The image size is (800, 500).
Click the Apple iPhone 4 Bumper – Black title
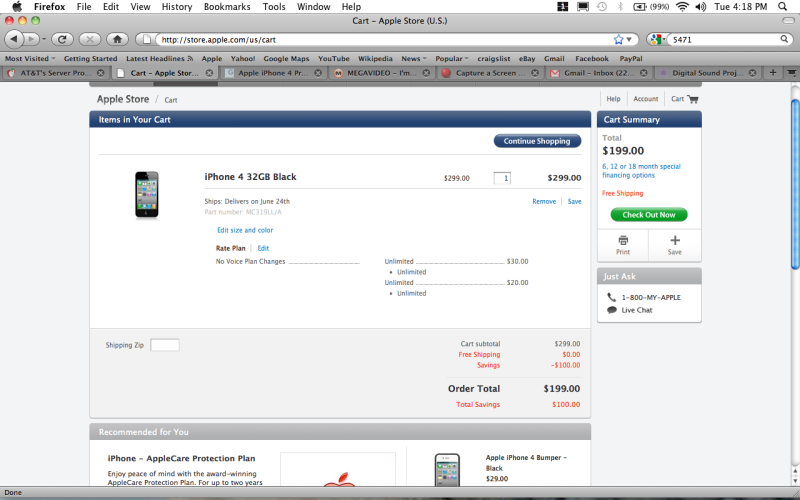point(526,463)
